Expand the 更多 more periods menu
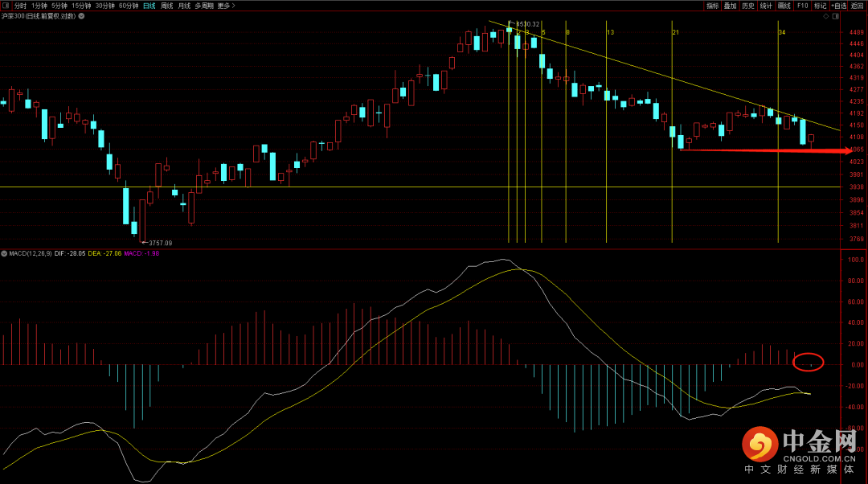Viewport: 868px width, 484px height. pos(227,6)
